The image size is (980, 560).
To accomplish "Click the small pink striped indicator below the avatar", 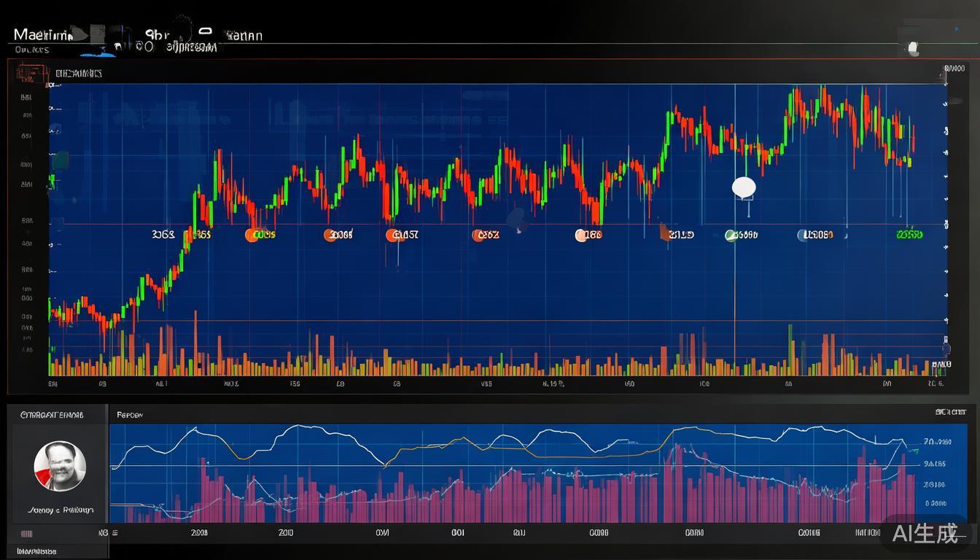I will click(27, 533).
